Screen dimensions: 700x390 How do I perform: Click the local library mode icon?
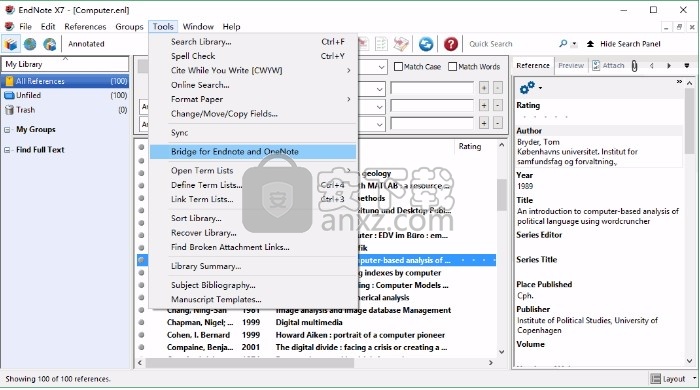[11, 44]
